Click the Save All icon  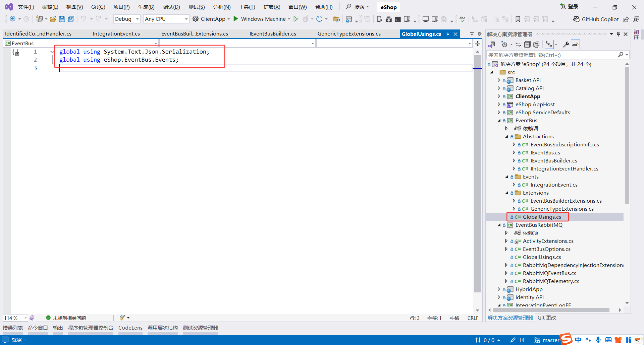click(71, 19)
